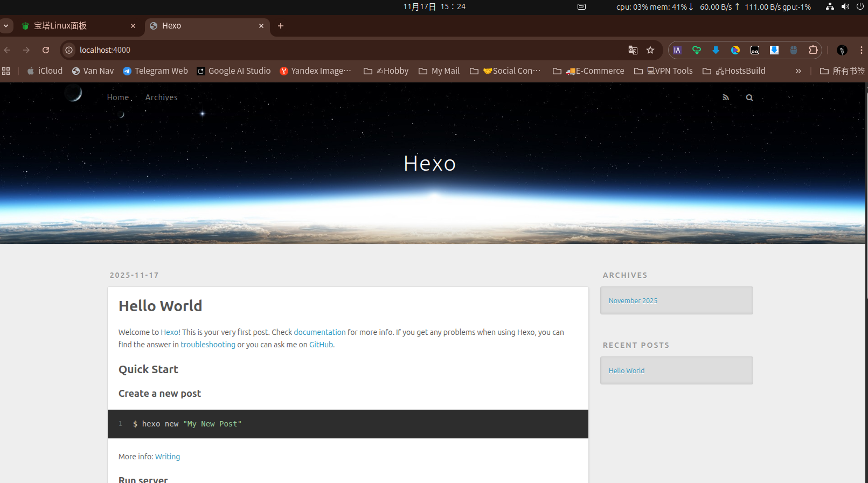
Task: Show hidden bookmarks via double chevron
Action: [x=798, y=71]
